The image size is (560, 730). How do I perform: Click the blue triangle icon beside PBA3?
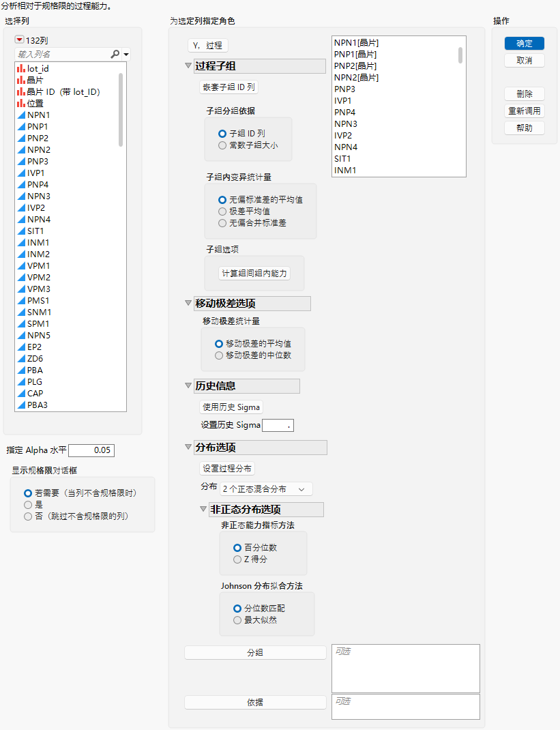coord(21,405)
